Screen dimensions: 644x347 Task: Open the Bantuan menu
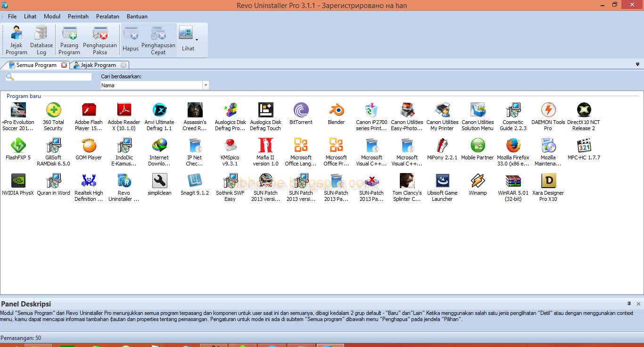(x=137, y=17)
